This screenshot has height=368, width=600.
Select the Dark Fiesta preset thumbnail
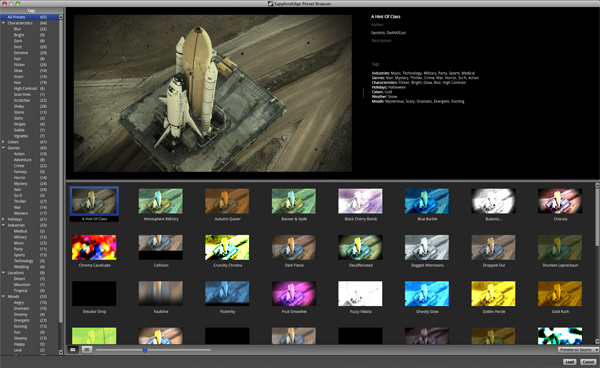(294, 248)
